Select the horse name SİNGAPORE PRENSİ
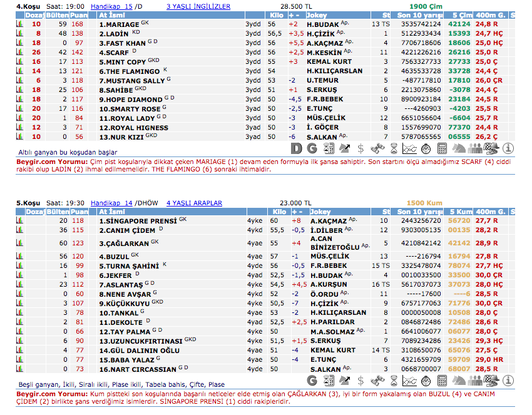The image size is (532, 415). click(x=138, y=221)
